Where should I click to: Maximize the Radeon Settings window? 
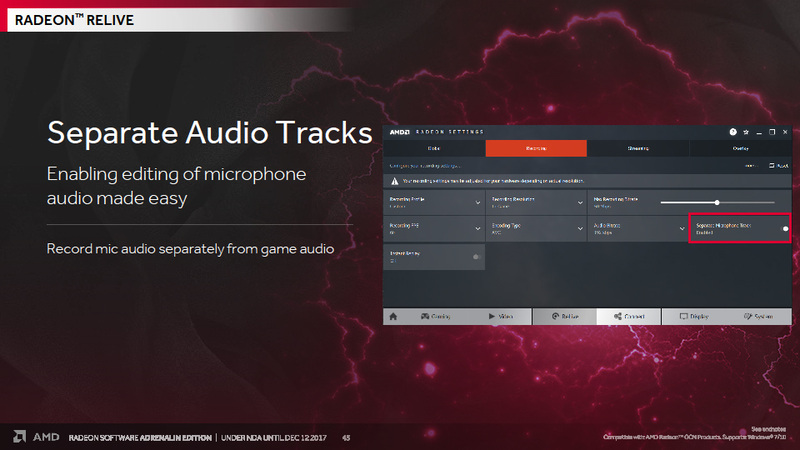pos(772,132)
